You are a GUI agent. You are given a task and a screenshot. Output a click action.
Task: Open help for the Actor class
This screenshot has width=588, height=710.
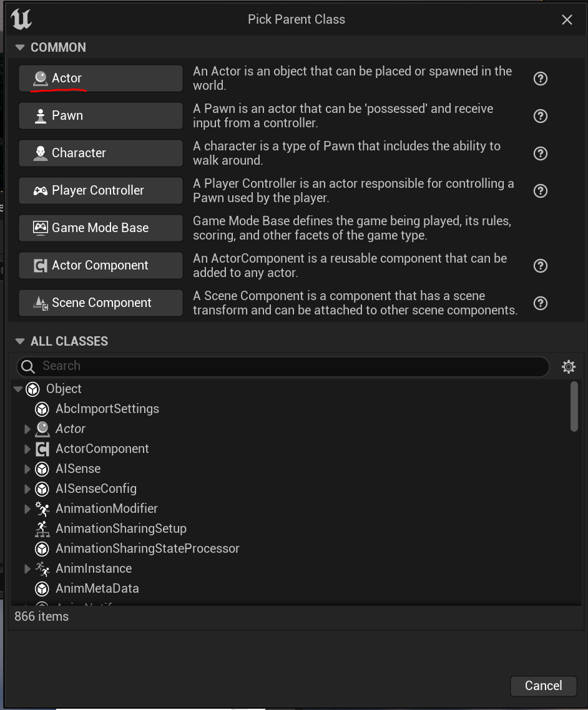point(540,79)
